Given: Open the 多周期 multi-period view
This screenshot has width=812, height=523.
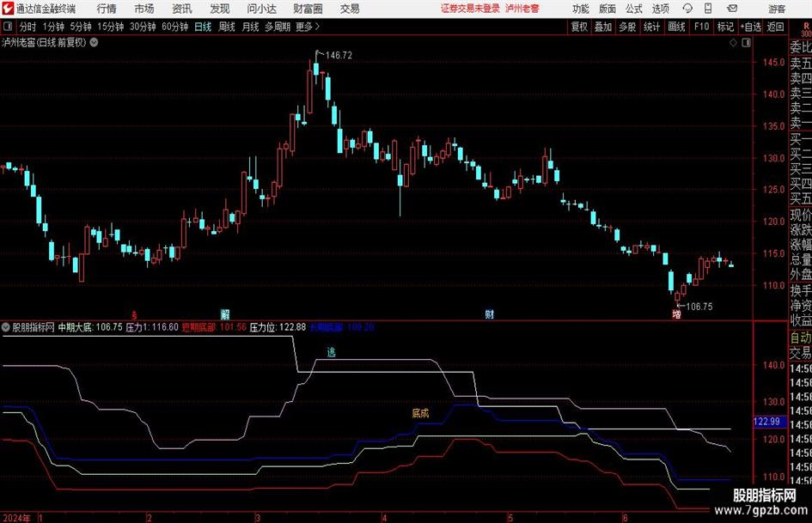Looking at the screenshot, I should click(278, 27).
